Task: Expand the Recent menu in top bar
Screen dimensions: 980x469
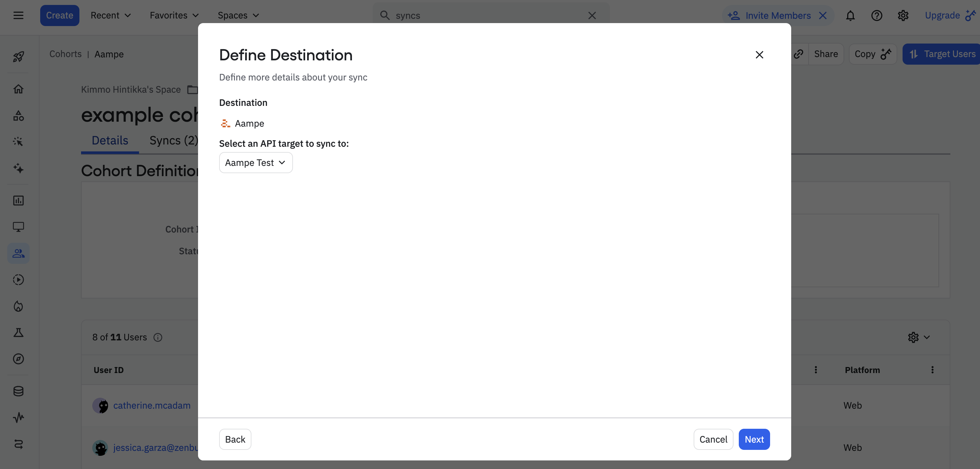Action: click(110, 15)
